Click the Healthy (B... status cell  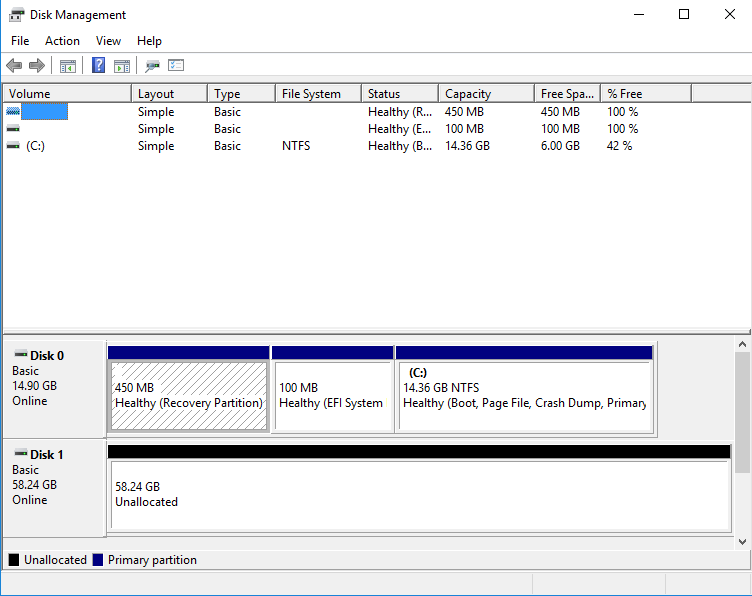(400, 146)
